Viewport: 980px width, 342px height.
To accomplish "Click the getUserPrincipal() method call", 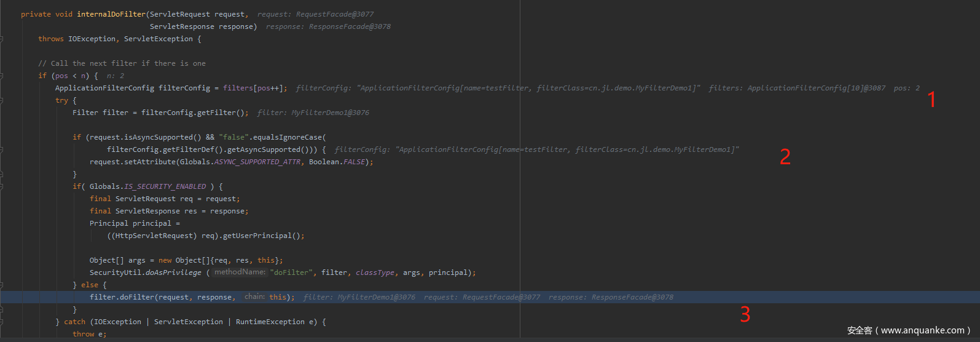I will coord(263,236).
